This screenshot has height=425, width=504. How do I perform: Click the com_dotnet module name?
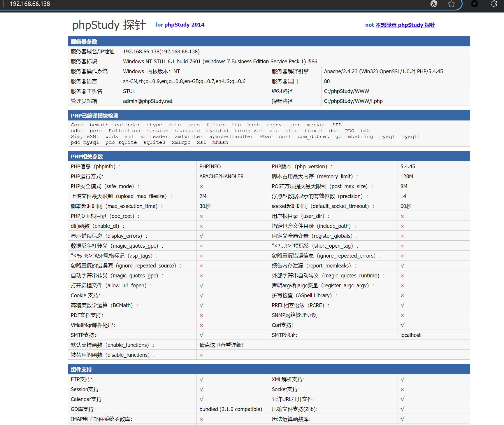[x=313, y=137]
